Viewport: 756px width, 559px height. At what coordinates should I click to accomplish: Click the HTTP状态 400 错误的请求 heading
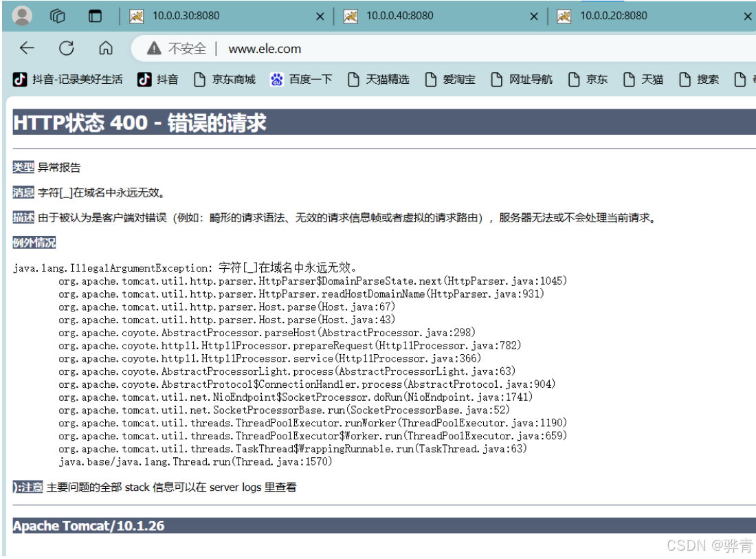click(140, 122)
